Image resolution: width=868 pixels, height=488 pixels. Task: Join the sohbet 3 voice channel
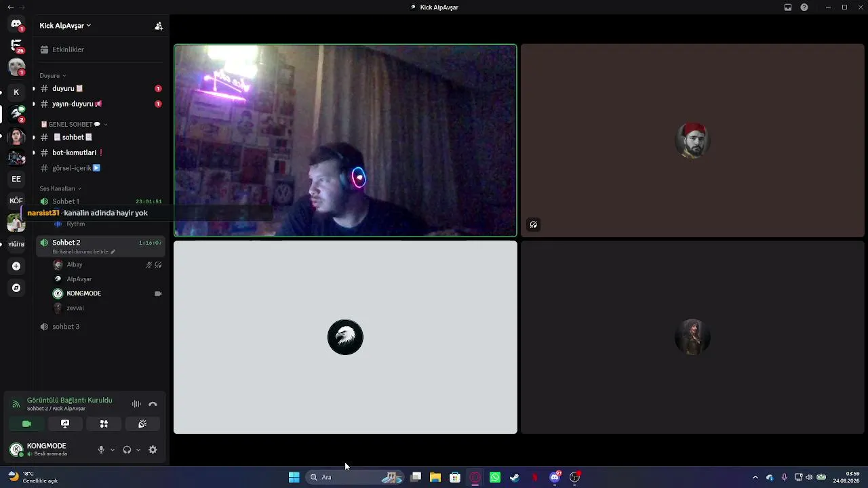(100, 327)
